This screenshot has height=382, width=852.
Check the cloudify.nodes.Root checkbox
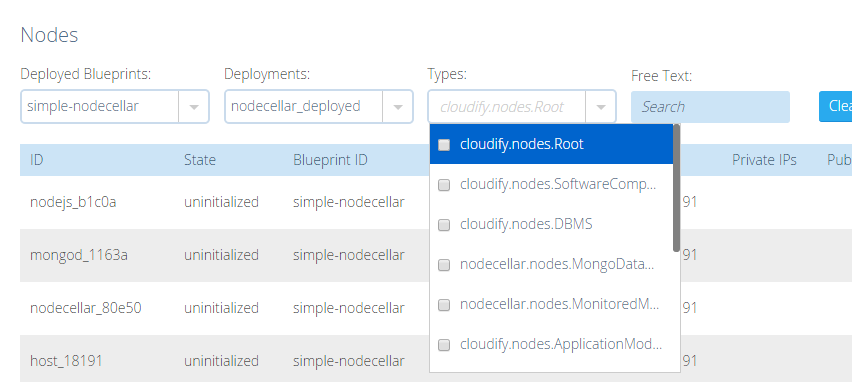coord(444,145)
